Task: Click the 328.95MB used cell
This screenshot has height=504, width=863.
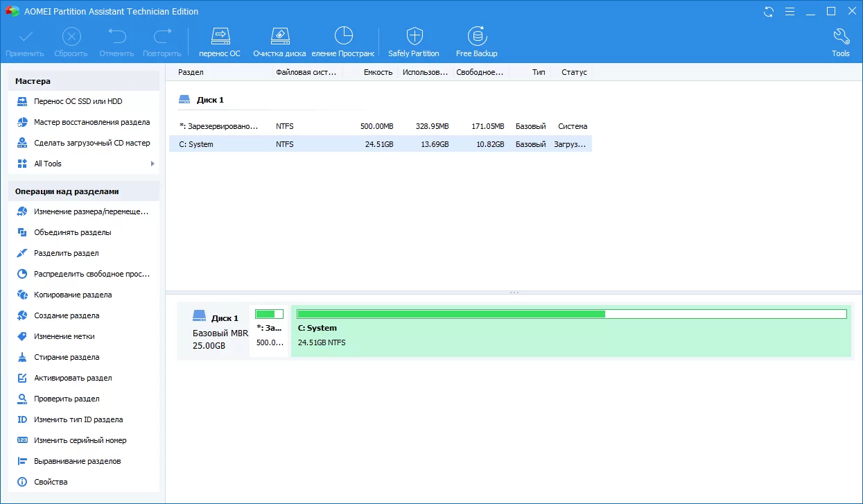Action: 432,126
